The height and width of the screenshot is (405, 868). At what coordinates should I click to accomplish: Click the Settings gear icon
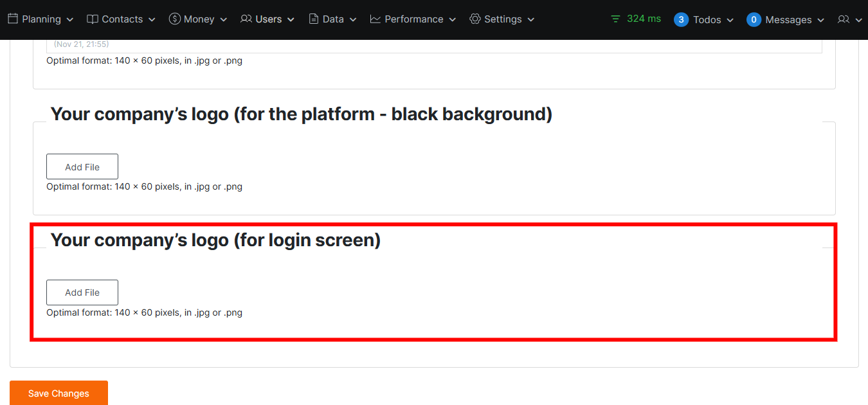click(475, 19)
